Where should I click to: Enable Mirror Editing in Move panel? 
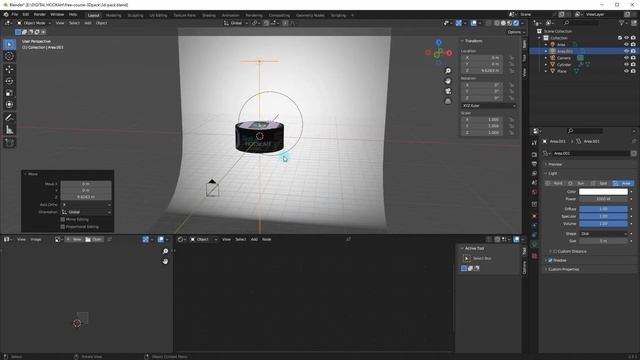[x=63, y=219]
